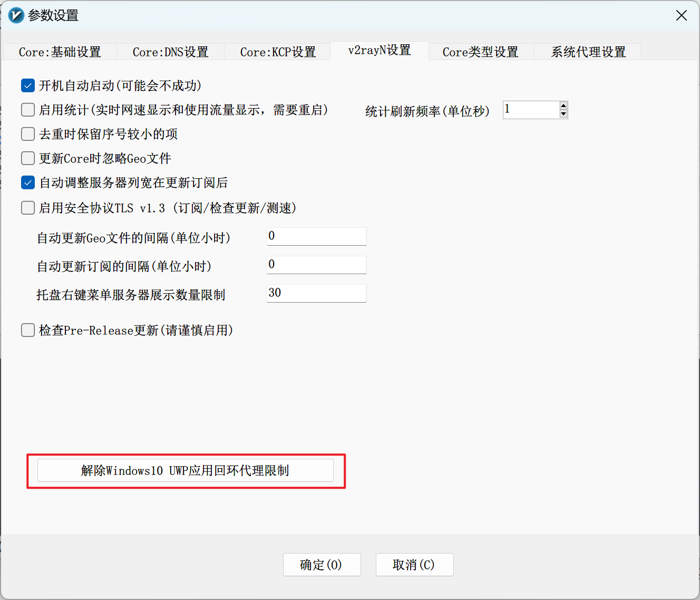Switch to Core:基础设置 tab

(x=60, y=52)
